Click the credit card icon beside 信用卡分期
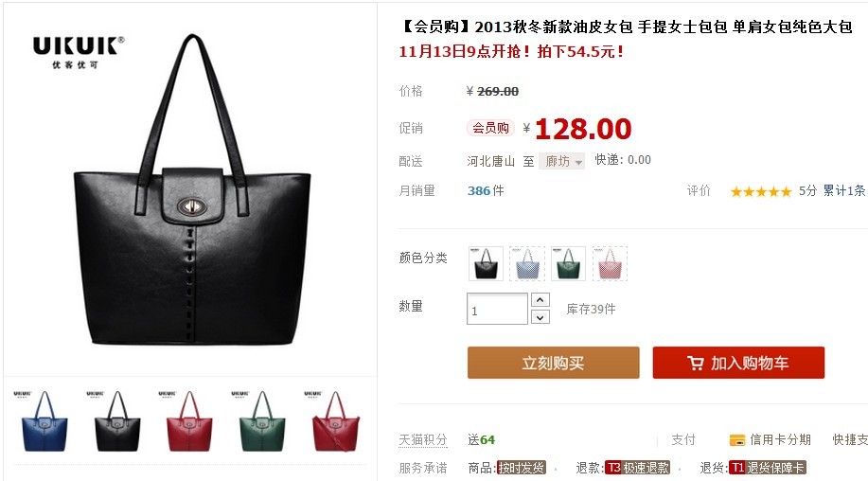 737,440
